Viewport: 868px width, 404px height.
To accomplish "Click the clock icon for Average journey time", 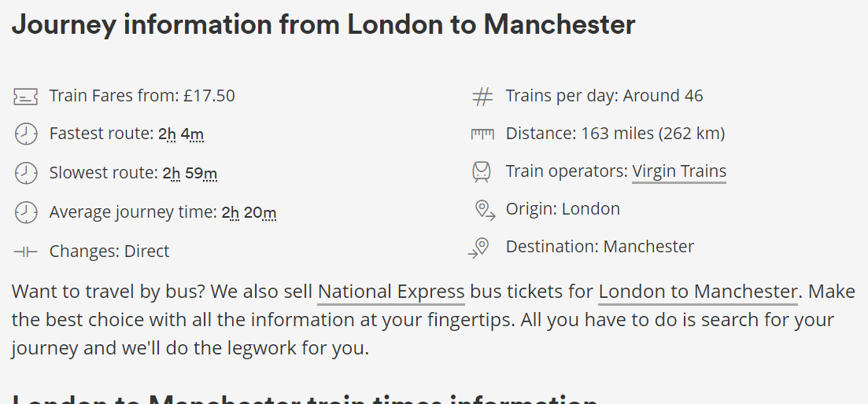I will (25, 212).
